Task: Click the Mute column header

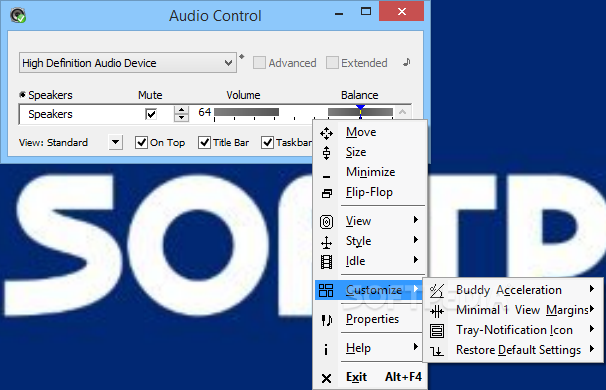Action: (x=150, y=95)
